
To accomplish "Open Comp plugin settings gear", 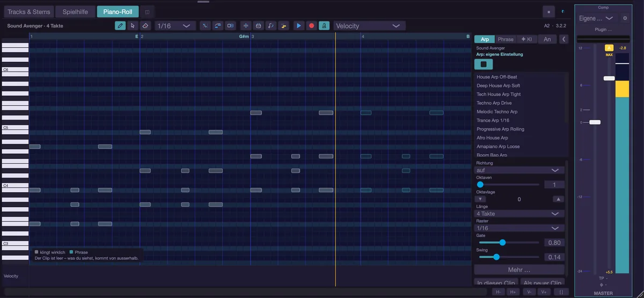I will 625,18.
